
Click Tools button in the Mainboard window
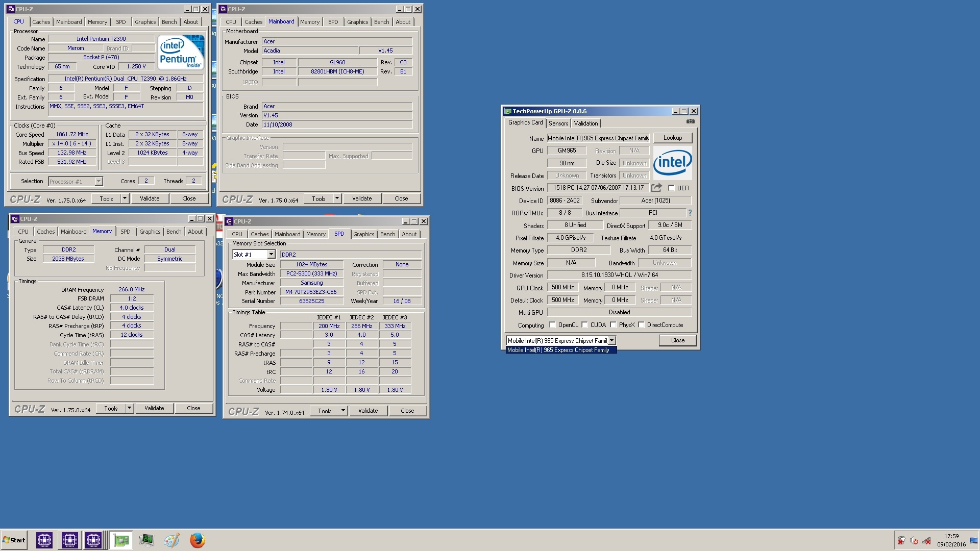point(318,198)
